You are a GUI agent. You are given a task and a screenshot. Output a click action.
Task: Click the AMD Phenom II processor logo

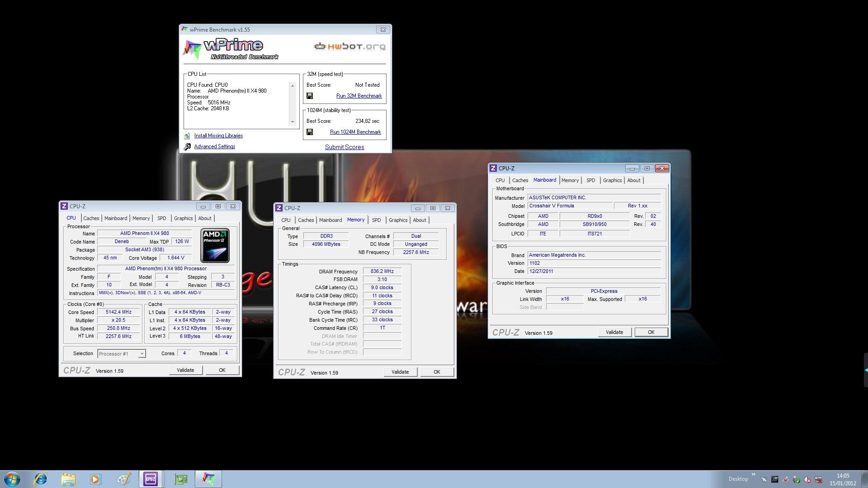(215, 245)
